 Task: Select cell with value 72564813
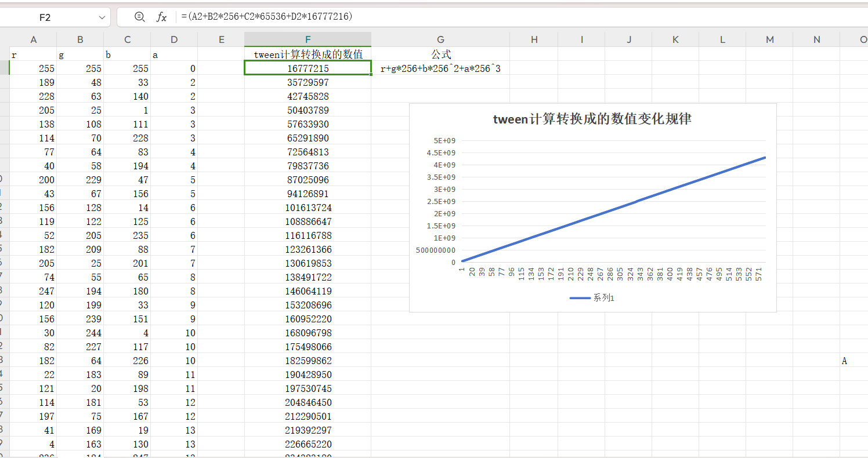(x=308, y=152)
